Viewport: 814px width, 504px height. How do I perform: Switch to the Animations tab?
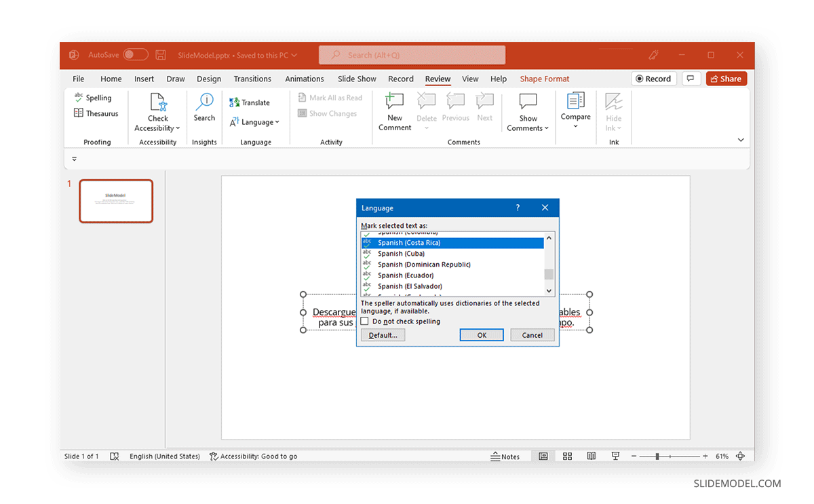coord(304,79)
